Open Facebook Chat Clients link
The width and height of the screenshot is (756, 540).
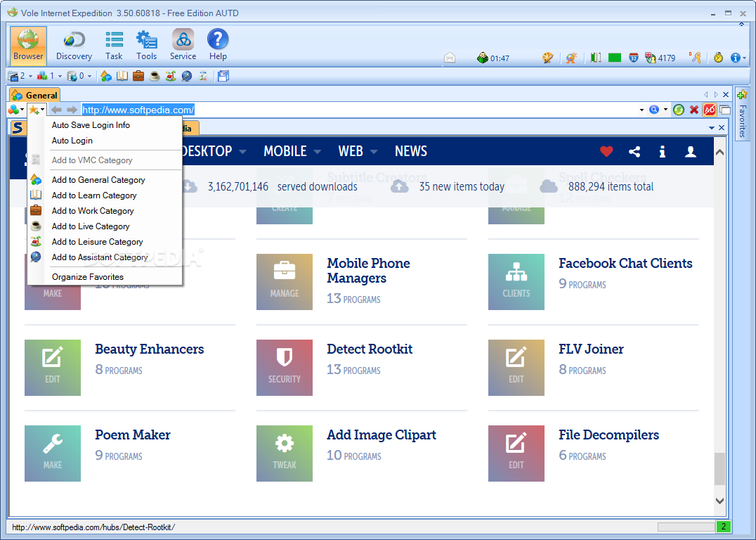[x=625, y=264]
